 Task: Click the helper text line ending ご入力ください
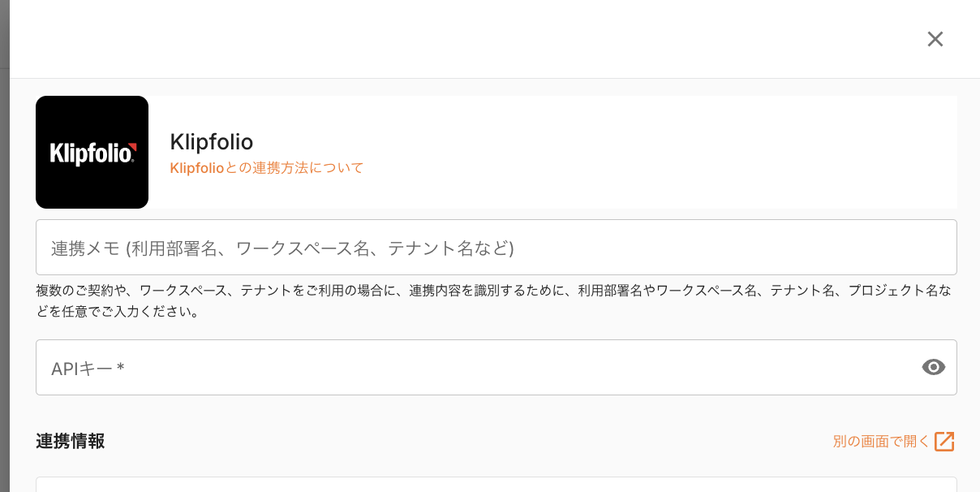pos(118,311)
